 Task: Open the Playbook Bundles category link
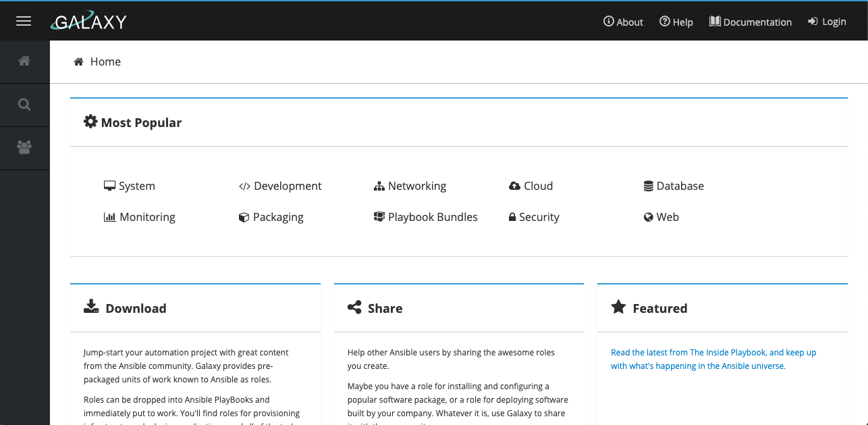coord(426,217)
